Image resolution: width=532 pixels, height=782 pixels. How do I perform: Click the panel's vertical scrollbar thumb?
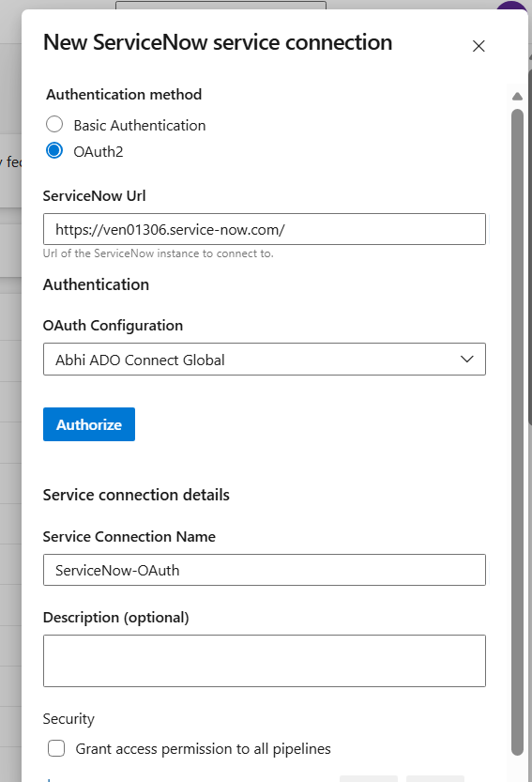click(x=518, y=432)
